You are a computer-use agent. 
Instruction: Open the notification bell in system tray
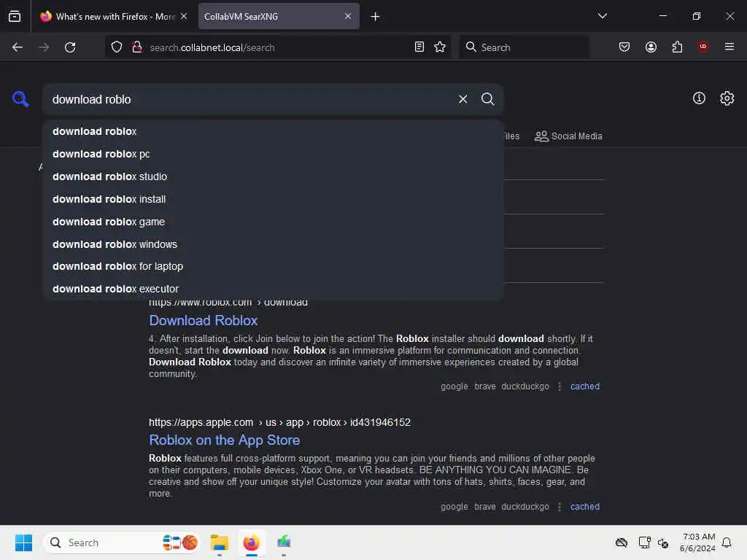[x=727, y=542]
